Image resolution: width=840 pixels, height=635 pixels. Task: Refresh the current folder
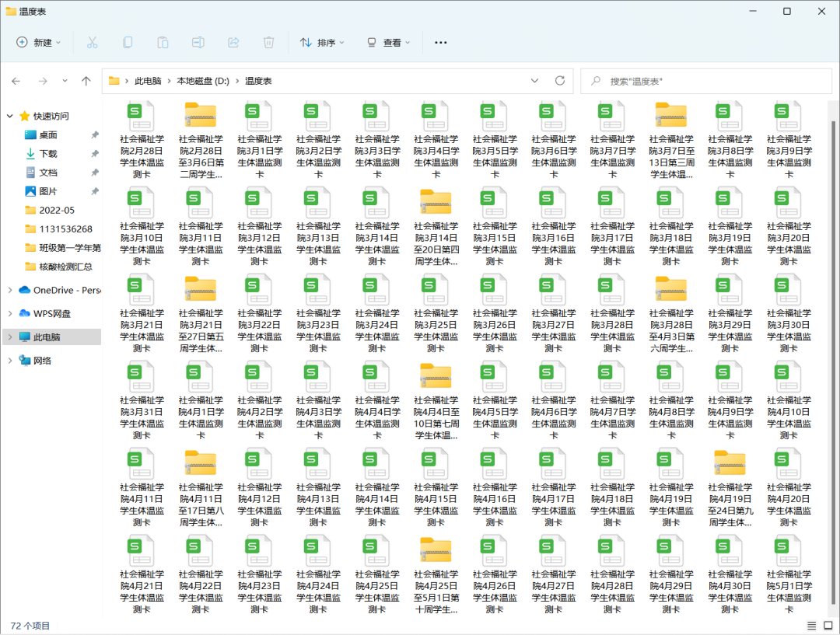[x=560, y=81]
